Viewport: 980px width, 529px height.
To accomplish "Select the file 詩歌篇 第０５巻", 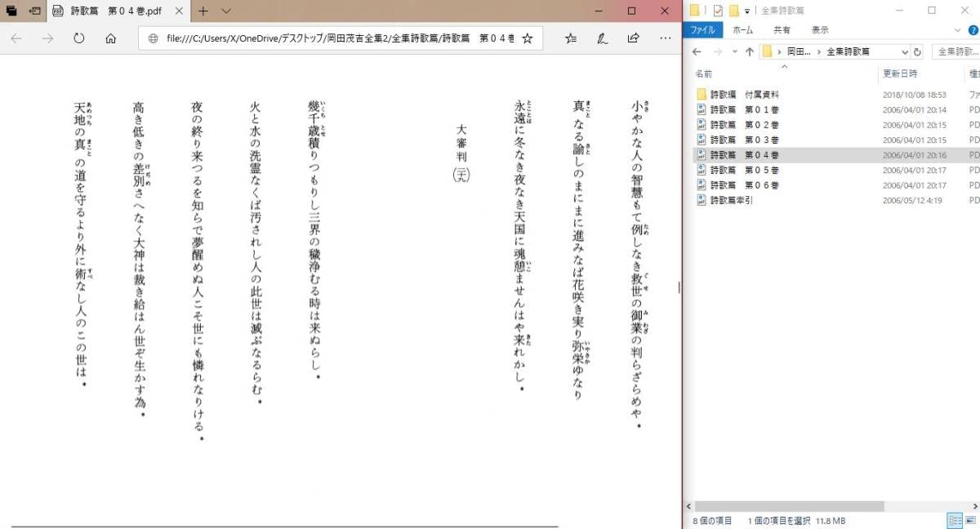I will (743, 170).
